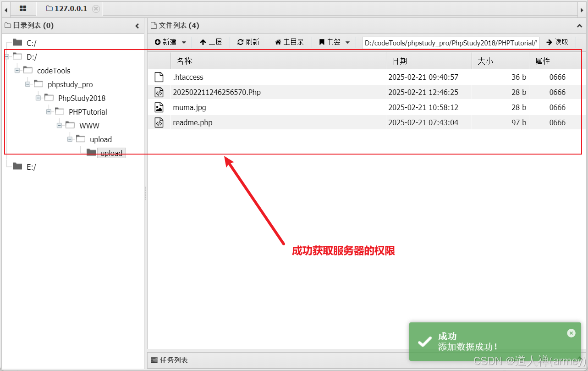This screenshot has height=371, width=588.
Task: Focus the directory path input field
Action: [451, 43]
